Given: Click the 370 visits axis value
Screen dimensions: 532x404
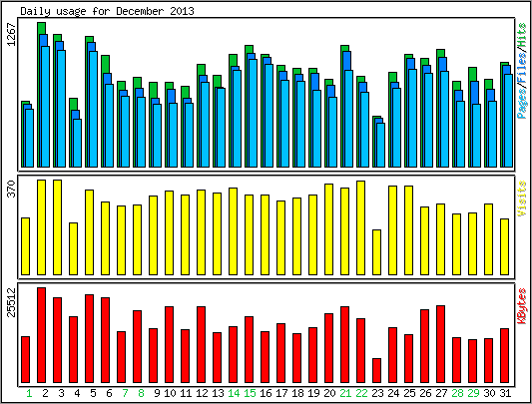Looking at the screenshot, I should [12, 189].
